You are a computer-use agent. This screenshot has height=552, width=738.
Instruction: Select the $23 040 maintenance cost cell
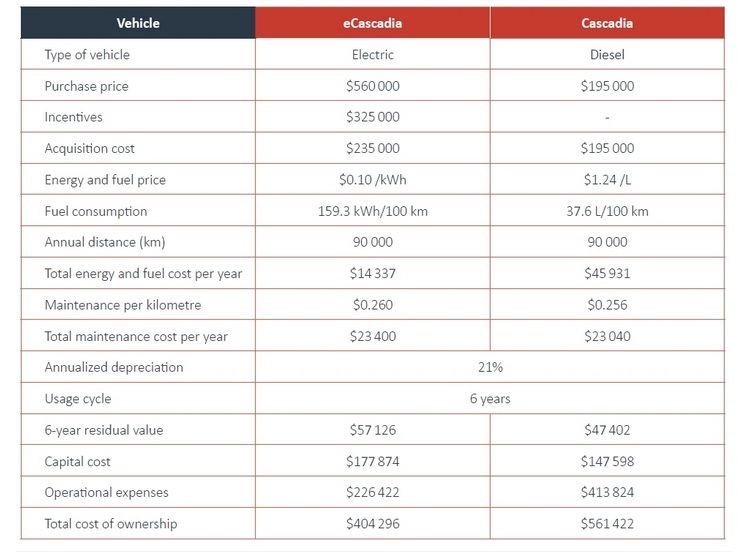pos(607,336)
